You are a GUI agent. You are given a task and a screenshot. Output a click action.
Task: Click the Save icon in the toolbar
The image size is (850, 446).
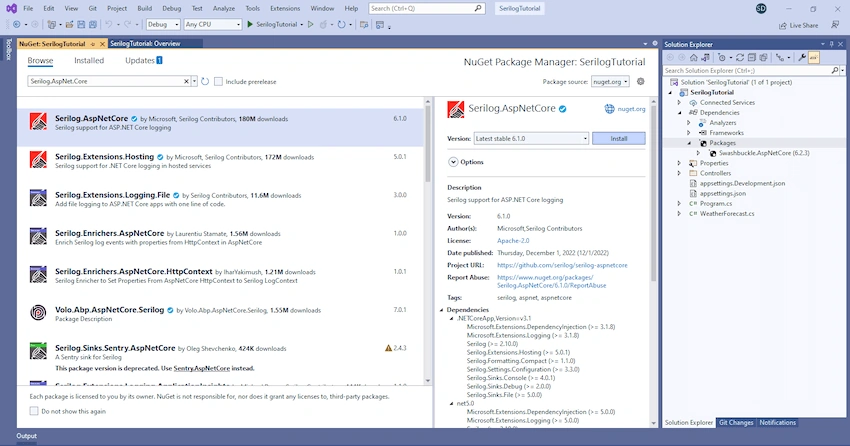81,24
